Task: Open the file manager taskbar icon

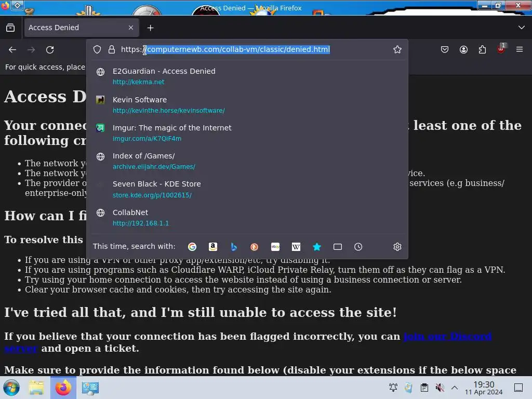Action: click(x=36, y=388)
